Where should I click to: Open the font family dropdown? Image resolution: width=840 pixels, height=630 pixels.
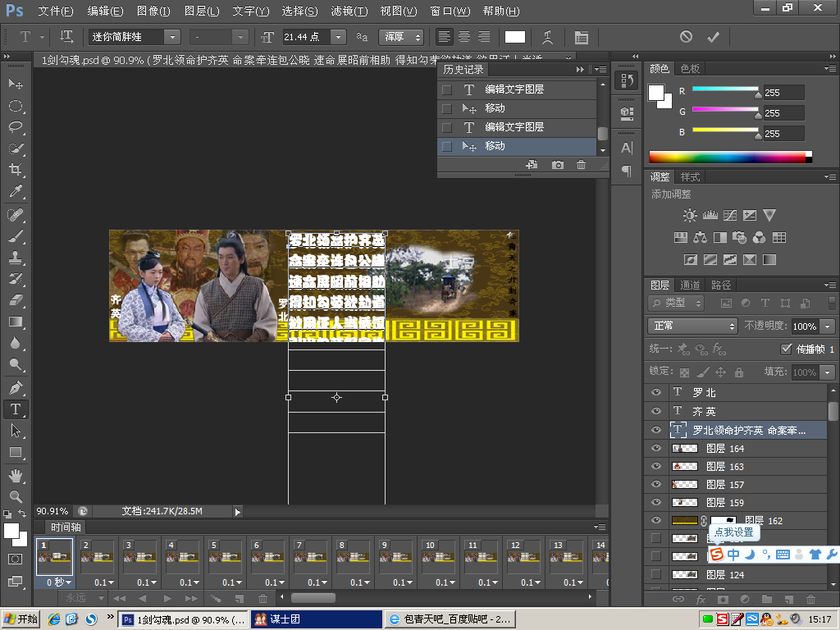point(172,37)
